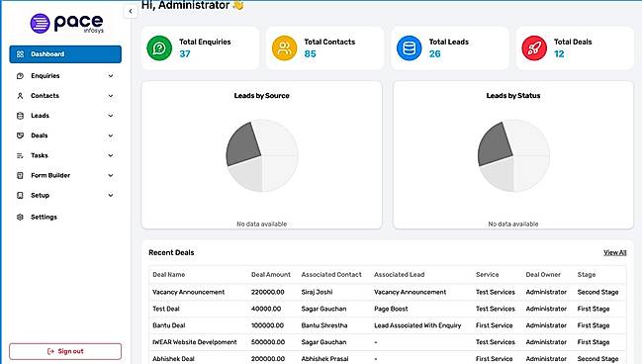Click contact name Abhishek Prasai
The height and width of the screenshot is (364, 642).
[324, 359]
